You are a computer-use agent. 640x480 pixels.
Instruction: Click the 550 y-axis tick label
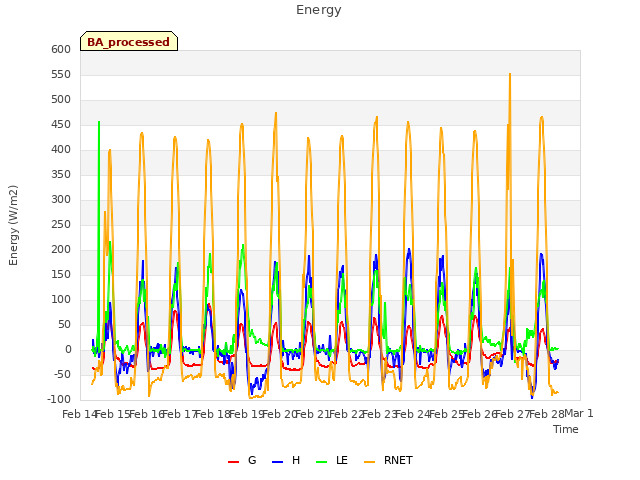tap(61, 74)
